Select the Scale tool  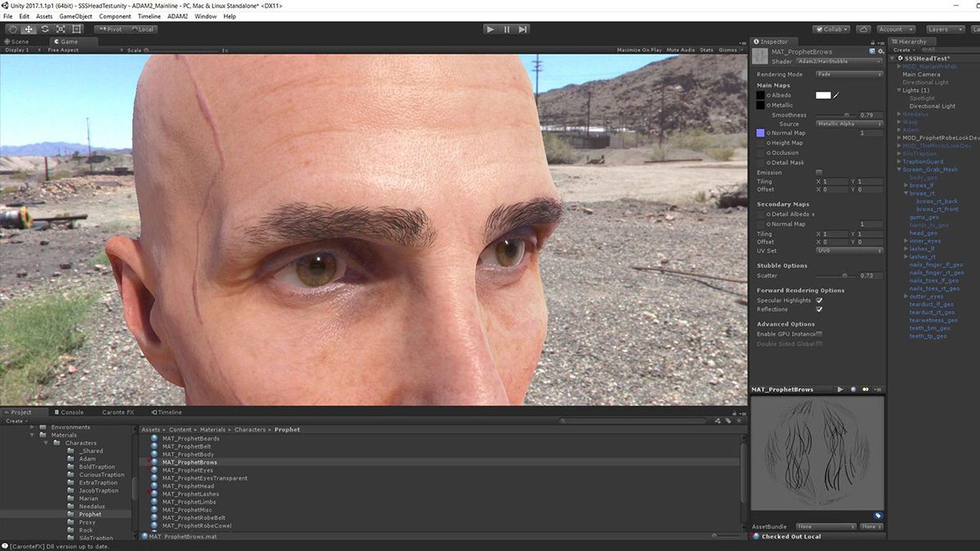[60, 29]
